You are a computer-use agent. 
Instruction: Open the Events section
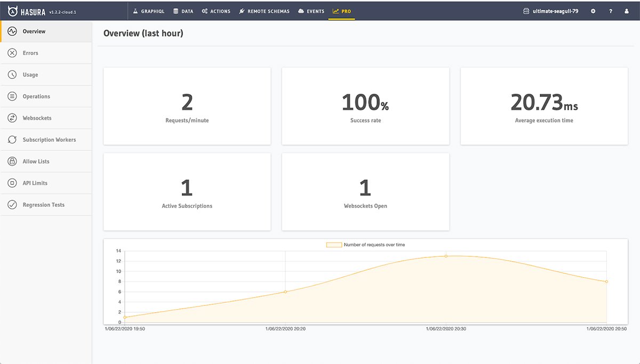point(311,10)
